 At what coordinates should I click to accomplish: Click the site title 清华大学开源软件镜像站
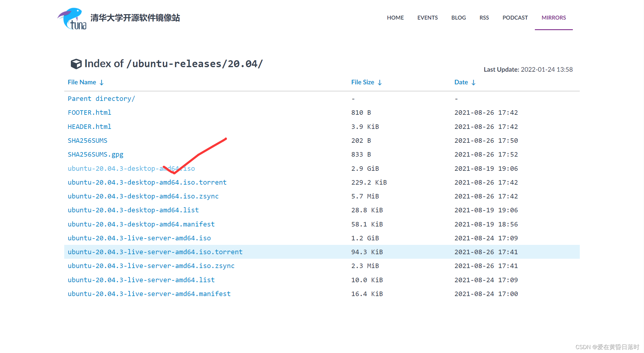coord(135,18)
